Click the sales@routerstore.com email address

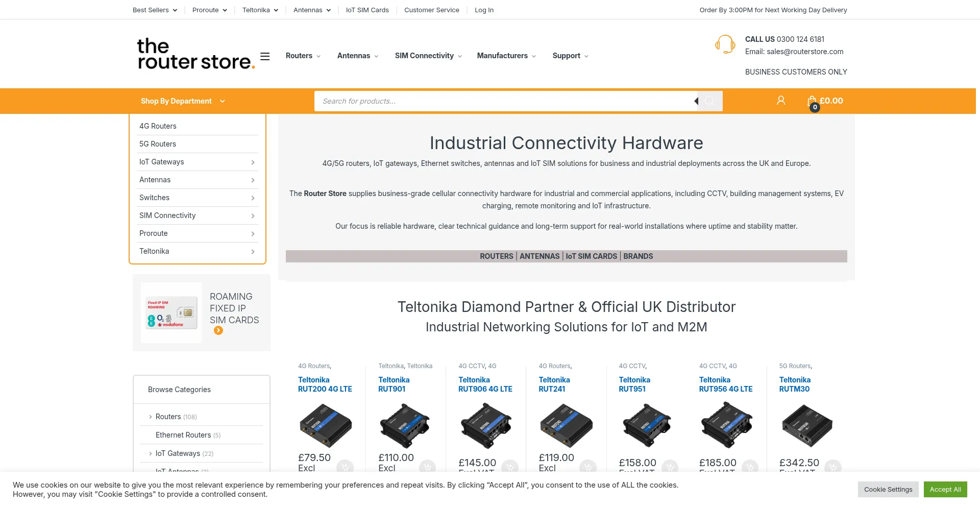pyautogui.click(x=805, y=52)
